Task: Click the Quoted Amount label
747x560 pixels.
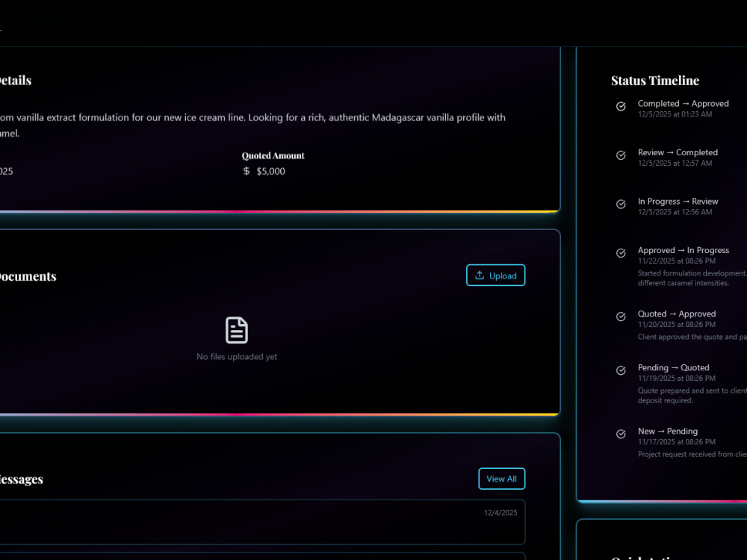Action: 273,156
